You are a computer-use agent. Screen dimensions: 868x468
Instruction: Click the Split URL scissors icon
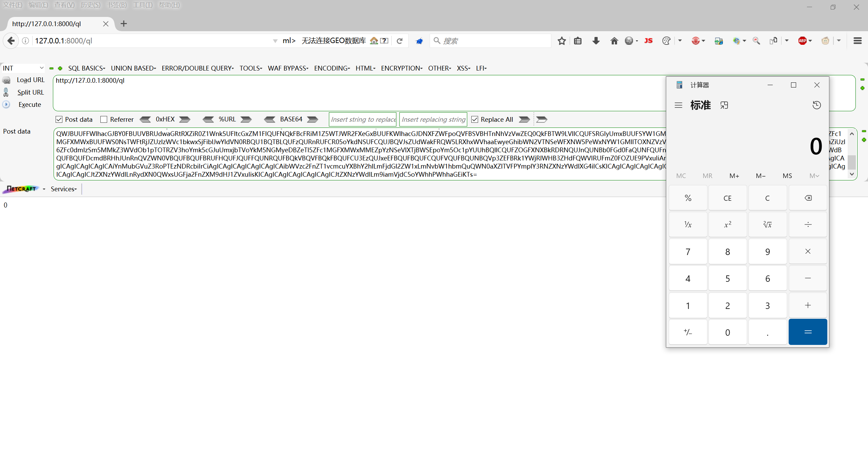(6, 92)
